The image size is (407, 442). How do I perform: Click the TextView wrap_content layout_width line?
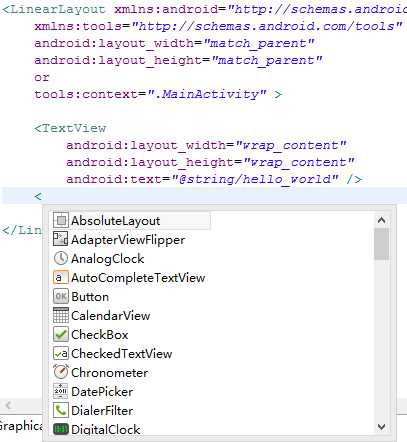pyautogui.click(x=206, y=145)
